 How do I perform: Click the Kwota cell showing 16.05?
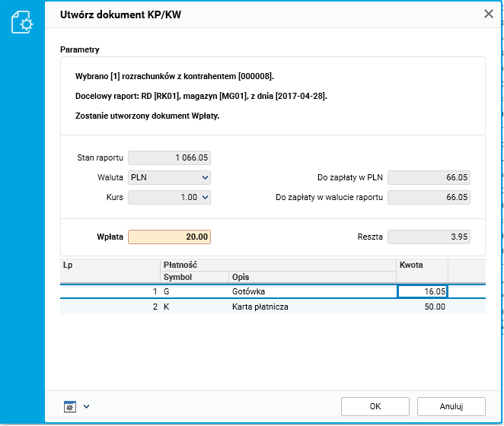pyautogui.click(x=423, y=291)
